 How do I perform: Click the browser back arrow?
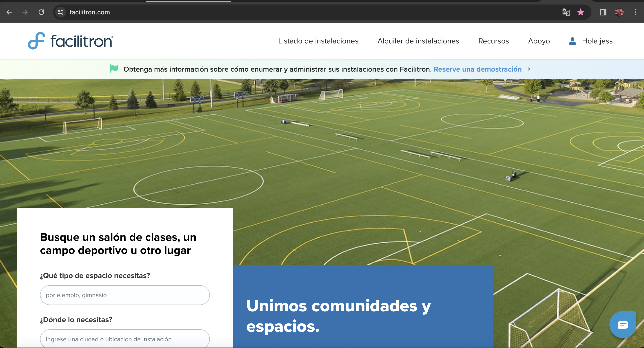(x=9, y=12)
